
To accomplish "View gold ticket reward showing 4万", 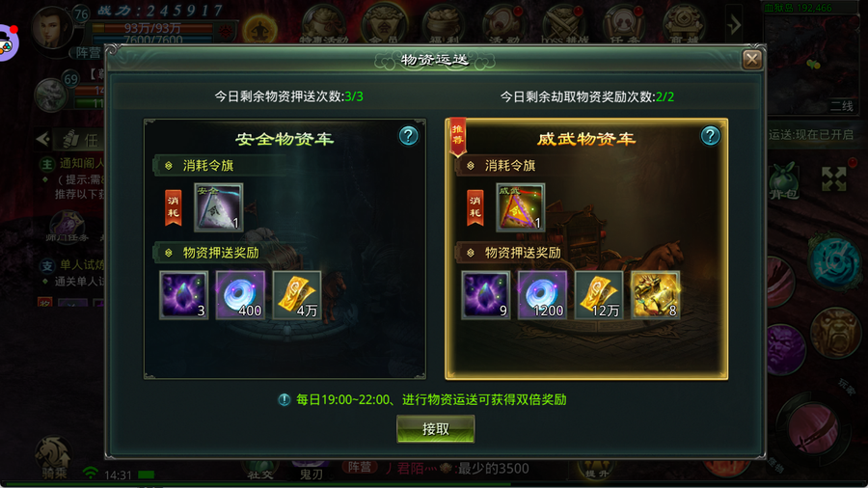I will [297, 295].
